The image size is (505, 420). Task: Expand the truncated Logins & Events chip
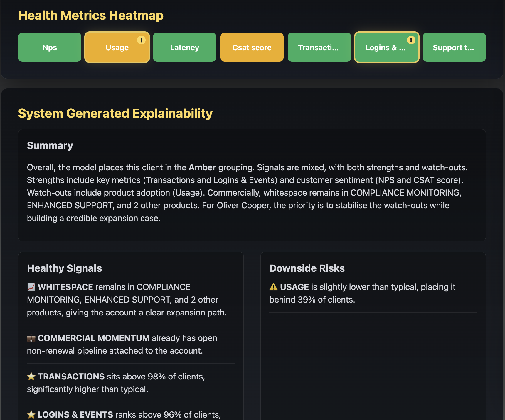[x=386, y=47]
